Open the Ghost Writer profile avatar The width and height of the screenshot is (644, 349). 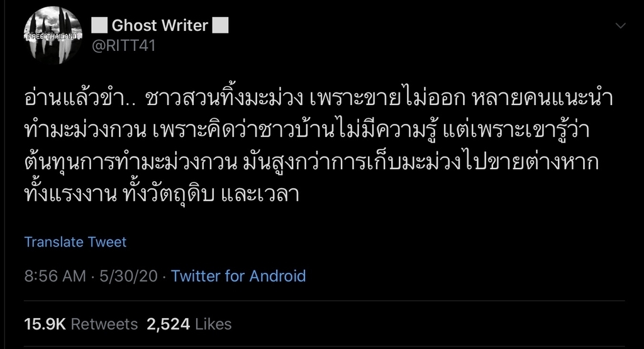tap(53, 35)
